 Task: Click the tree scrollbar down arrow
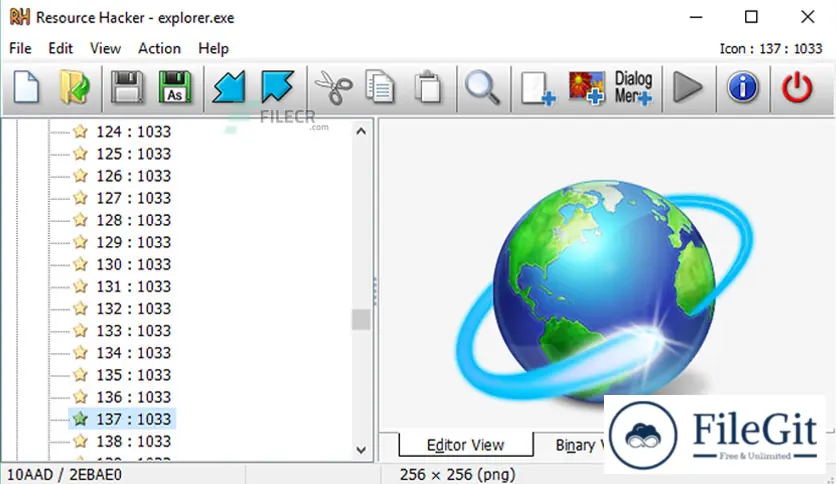tap(361, 450)
